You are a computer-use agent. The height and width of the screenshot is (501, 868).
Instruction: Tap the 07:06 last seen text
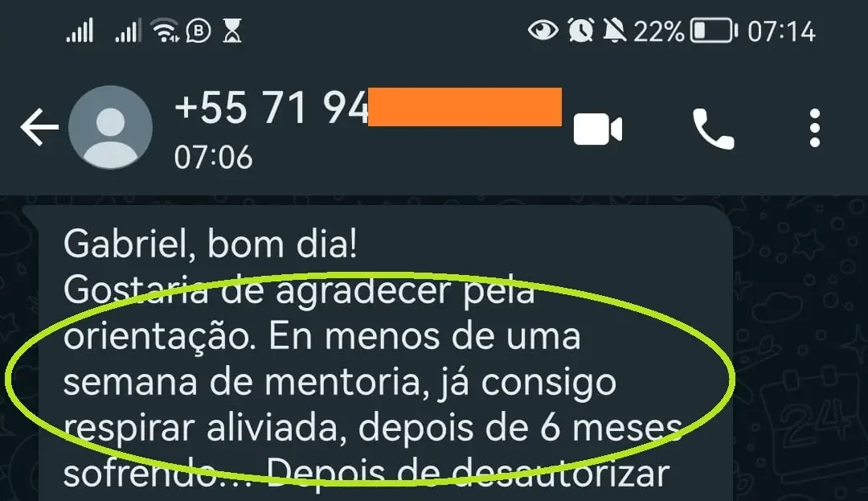pyautogui.click(x=213, y=158)
